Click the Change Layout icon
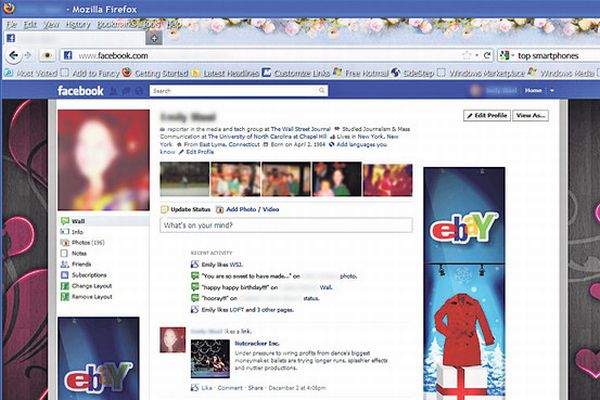This screenshot has height=400, width=600. [65, 286]
